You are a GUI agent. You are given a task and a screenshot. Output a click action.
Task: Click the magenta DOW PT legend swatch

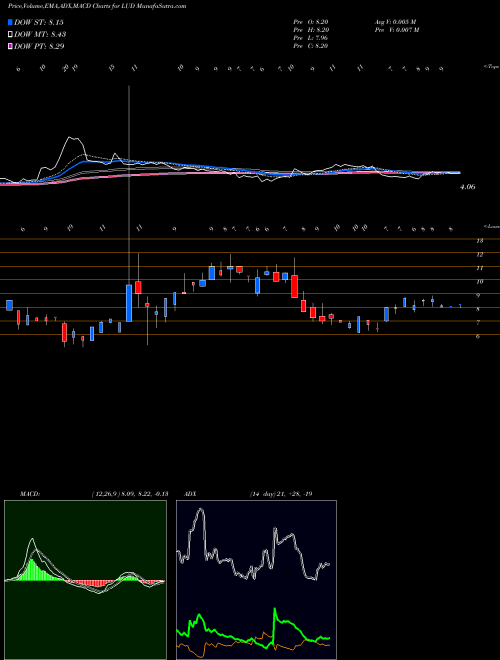10,46
